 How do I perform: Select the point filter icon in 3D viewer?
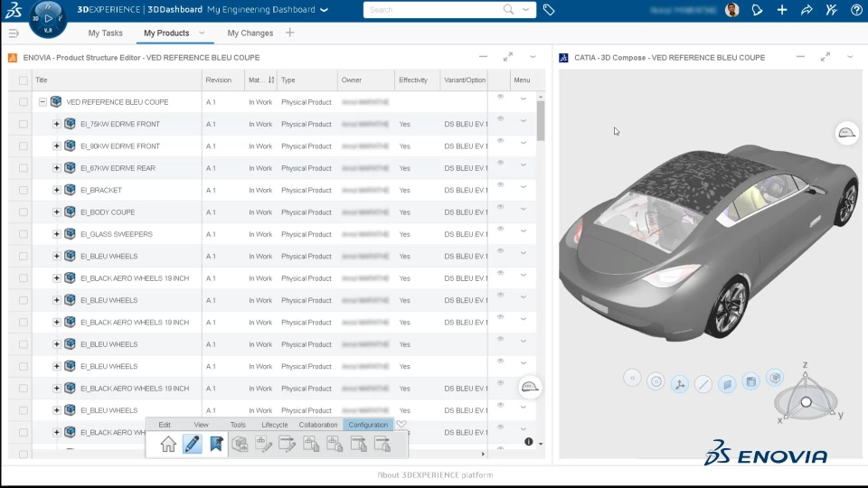click(632, 378)
